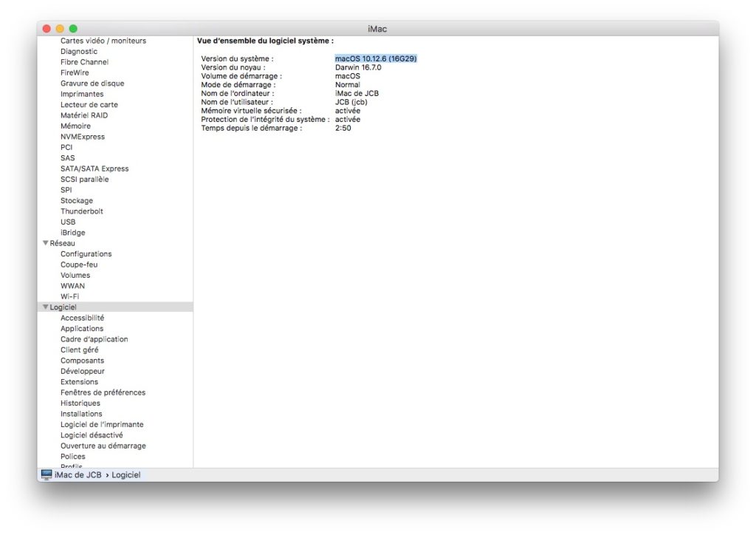Open Client géré entry

[79, 350]
